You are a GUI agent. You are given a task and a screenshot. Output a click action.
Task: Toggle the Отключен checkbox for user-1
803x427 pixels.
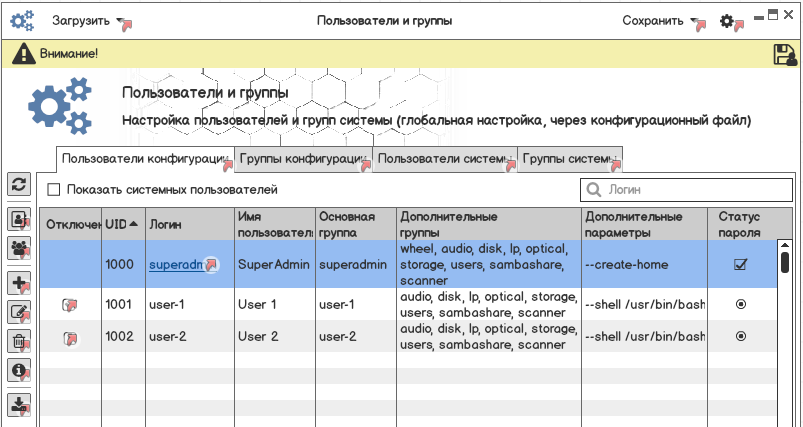70,305
